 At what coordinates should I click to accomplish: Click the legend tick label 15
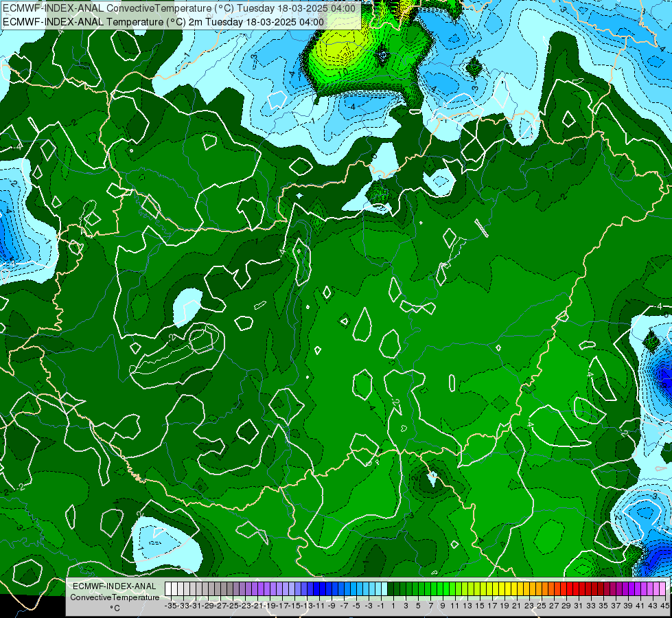[x=480, y=606]
